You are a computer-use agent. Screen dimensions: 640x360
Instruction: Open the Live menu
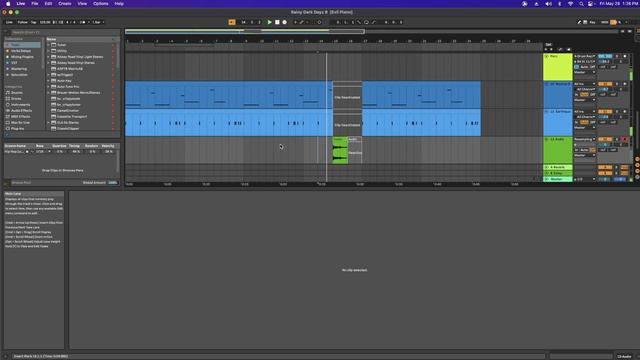pyautogui.click(x=21, y=4)
